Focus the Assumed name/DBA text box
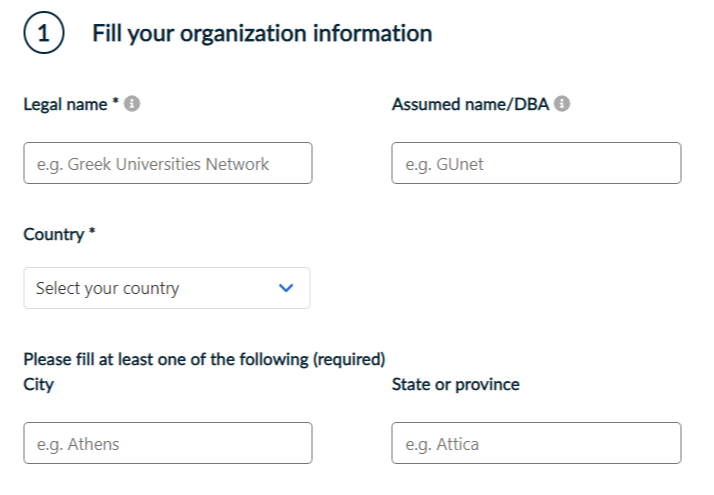 click(x=536, y=163)
